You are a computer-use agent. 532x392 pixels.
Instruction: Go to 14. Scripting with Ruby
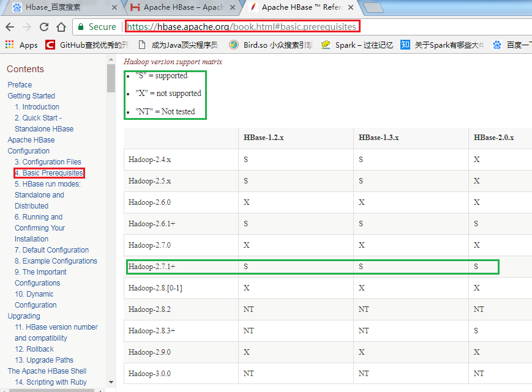coord(51,382)
